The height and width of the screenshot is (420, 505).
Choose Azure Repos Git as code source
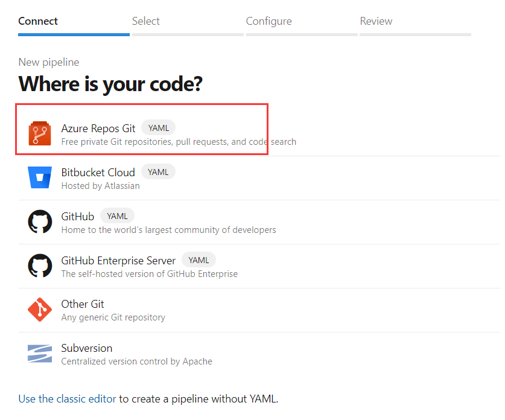[98, 128]
